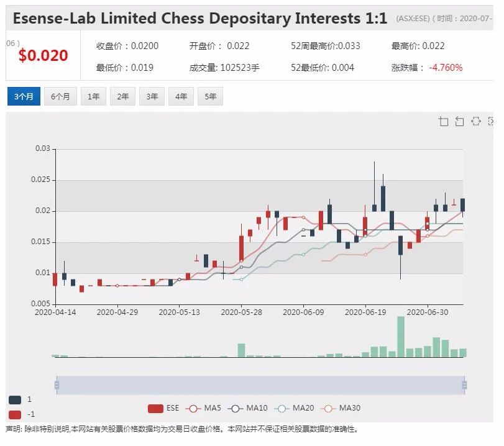This screenshot has width=504, height=446.
Task: Click the 收盘价：0.0200 value
Action: (x=127, y=46)
